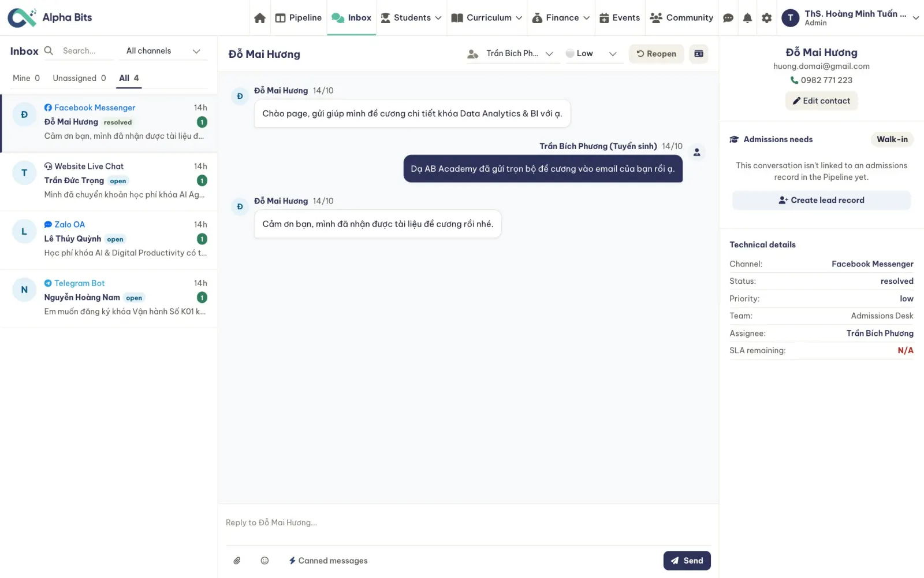Click Đ avatar beside first chat message

[x=240, y=96]
